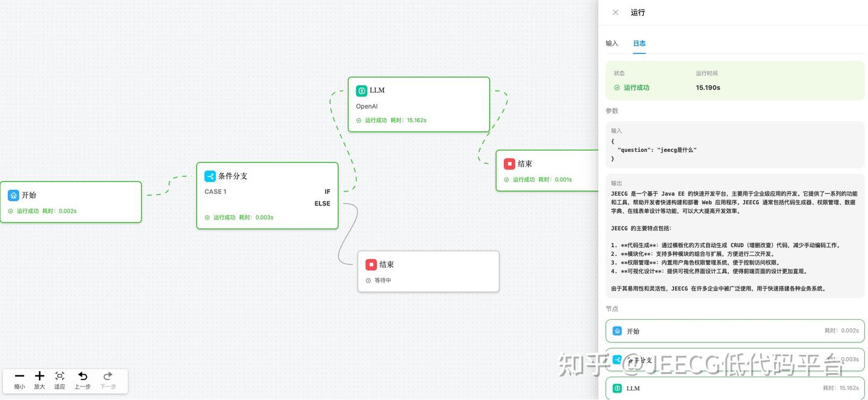Click 耗时: 0.003s in 条件分支 node
The height and width of the screenshot is (400, 868).
[x=256, y=217]
